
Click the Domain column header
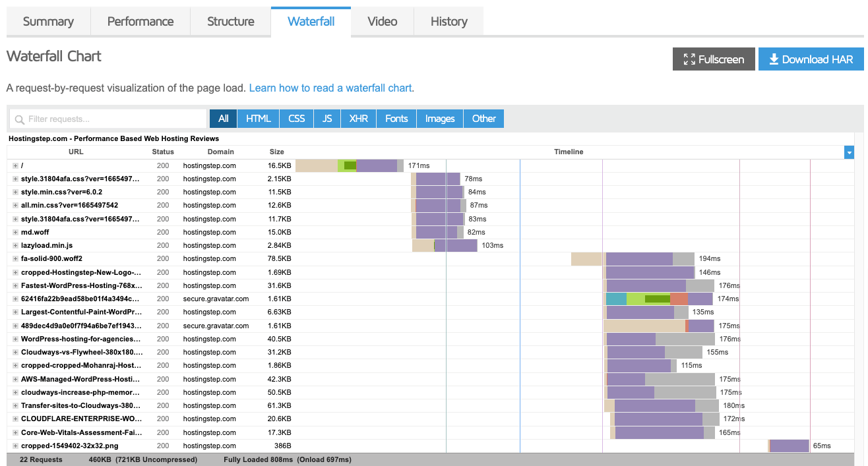220,152
